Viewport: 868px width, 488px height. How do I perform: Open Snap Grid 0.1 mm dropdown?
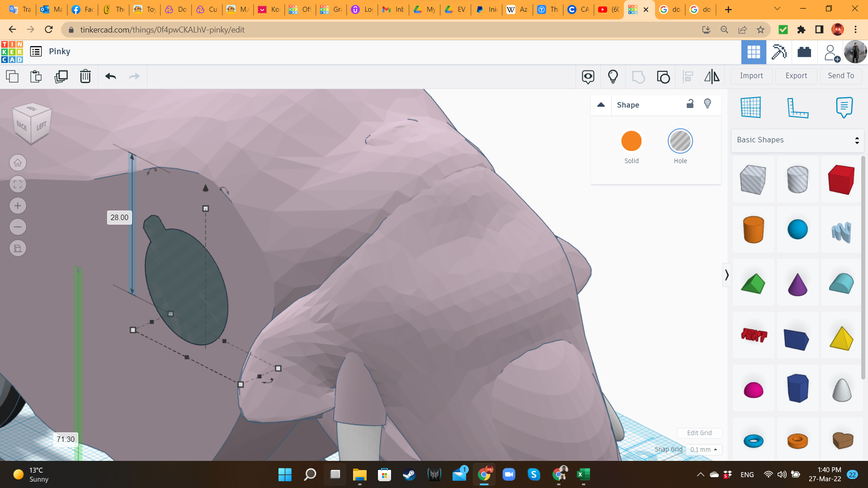[703, 450]
